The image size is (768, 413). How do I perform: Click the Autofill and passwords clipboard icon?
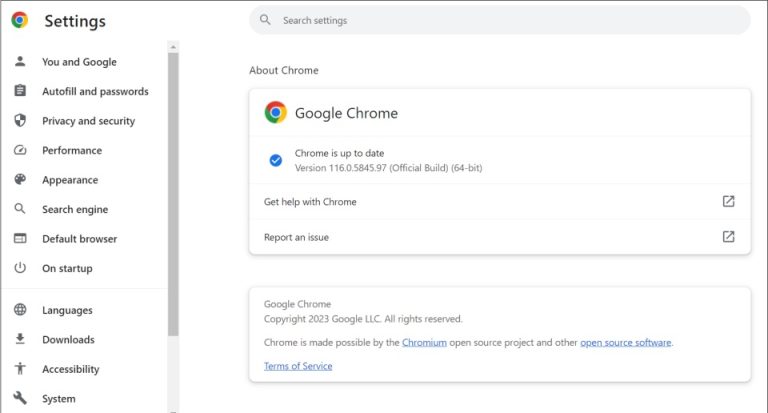[x=20, y=91]
